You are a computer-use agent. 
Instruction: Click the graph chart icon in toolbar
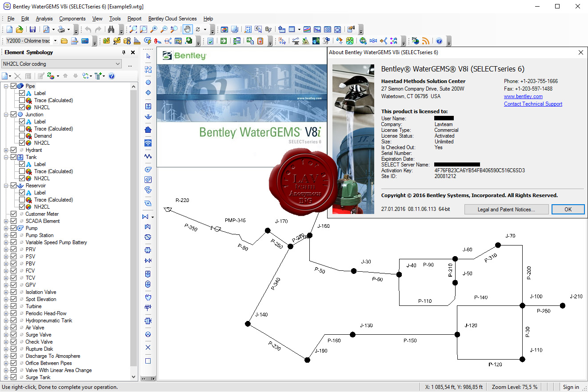coord(307,30)
